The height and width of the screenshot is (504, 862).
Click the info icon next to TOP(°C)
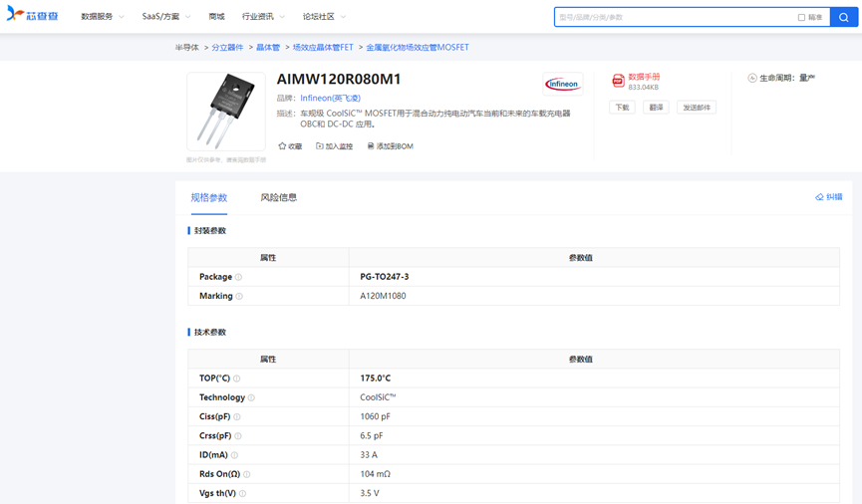237,378
